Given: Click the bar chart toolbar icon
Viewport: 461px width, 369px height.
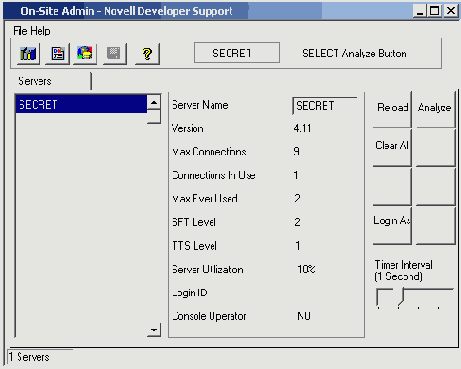Looking at the screenshot, I should (28, 53).
